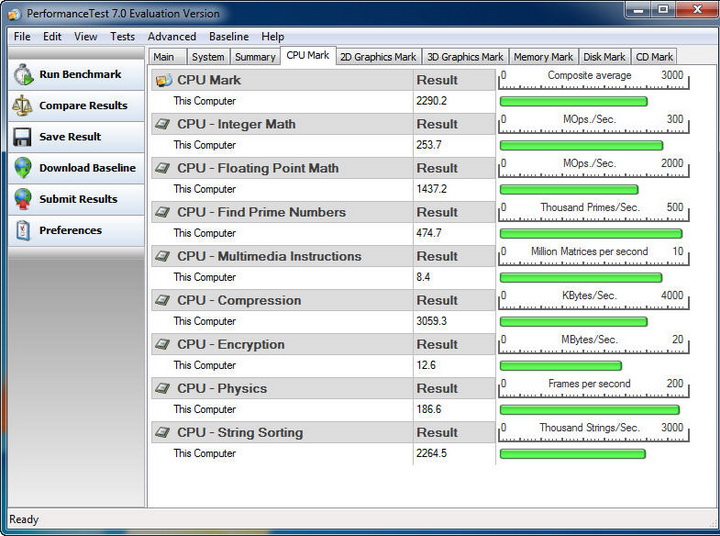Click the CPU Mark result value 2290.2
The image size is (720, 536).
pyautogui.click(x=431, y=101)
